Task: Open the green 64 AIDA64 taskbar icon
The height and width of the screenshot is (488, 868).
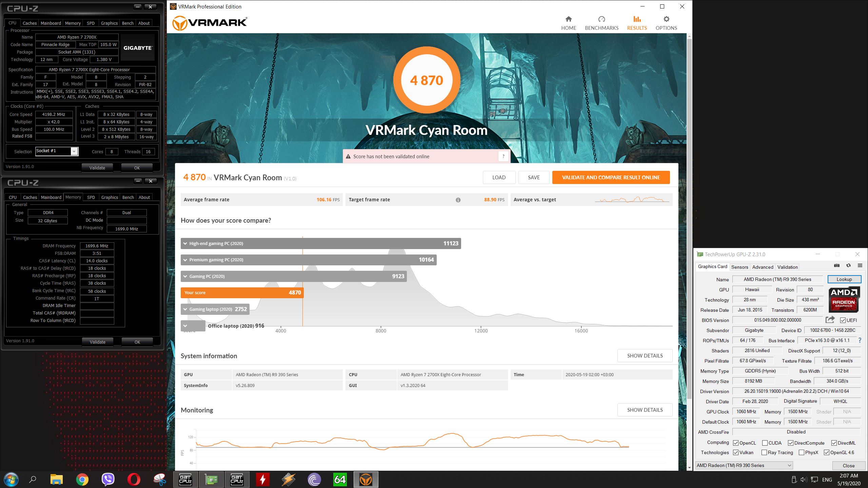Action: (x=340, y=480)
